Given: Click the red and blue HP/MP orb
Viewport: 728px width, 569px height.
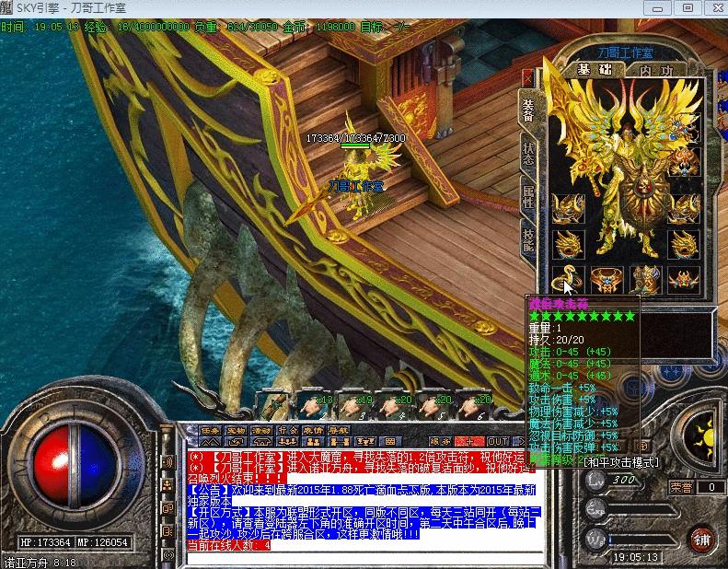Looking at the screenshot, I should tap(75, 465).
